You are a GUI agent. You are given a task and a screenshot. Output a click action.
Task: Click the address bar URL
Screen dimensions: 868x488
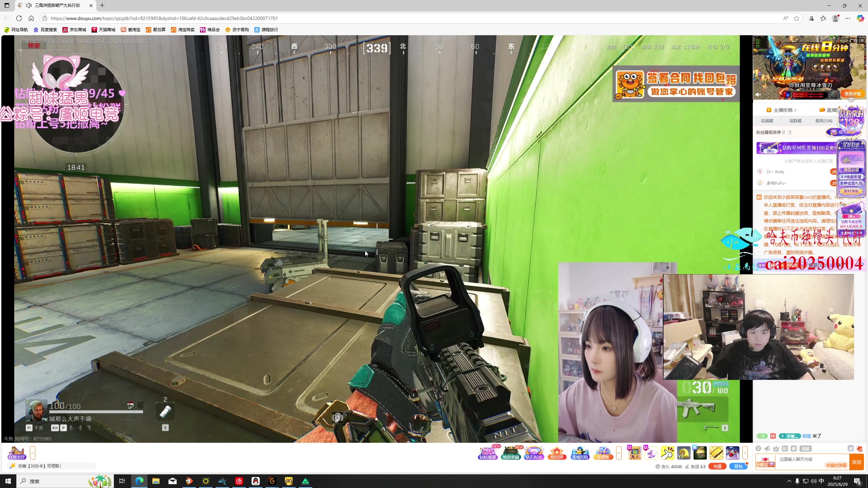coord(164,18)
